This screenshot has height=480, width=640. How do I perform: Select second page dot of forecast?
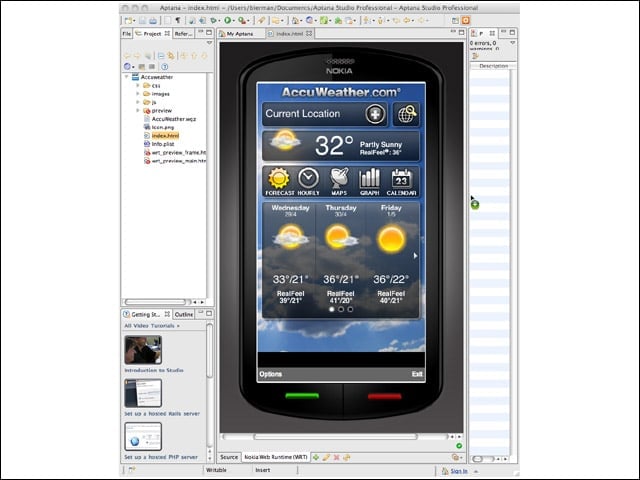pos(341,309)
